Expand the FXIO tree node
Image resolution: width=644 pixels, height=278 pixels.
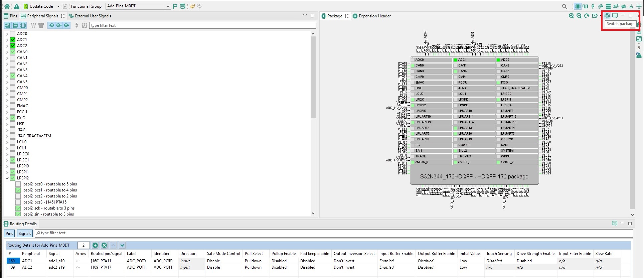click(x=7, y=118)
